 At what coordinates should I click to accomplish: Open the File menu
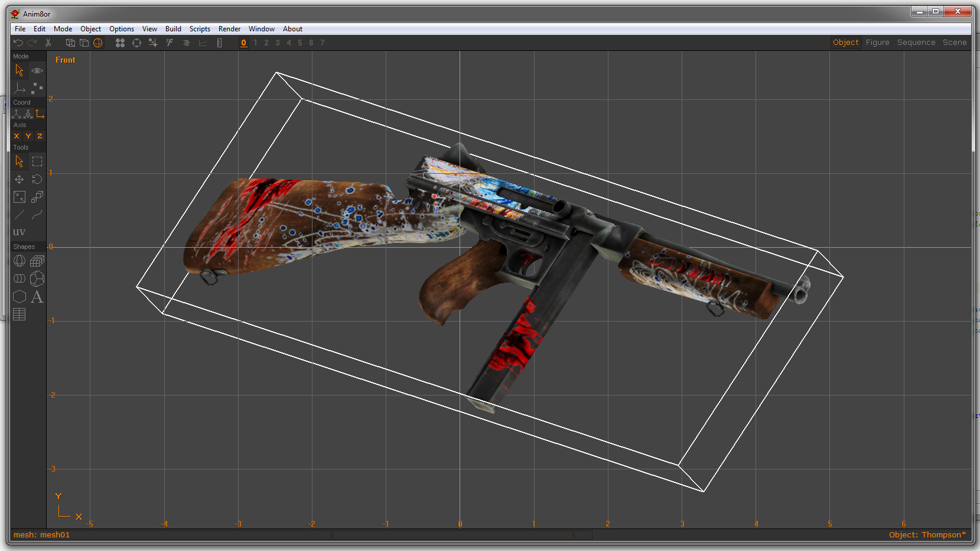coord(20,29)
